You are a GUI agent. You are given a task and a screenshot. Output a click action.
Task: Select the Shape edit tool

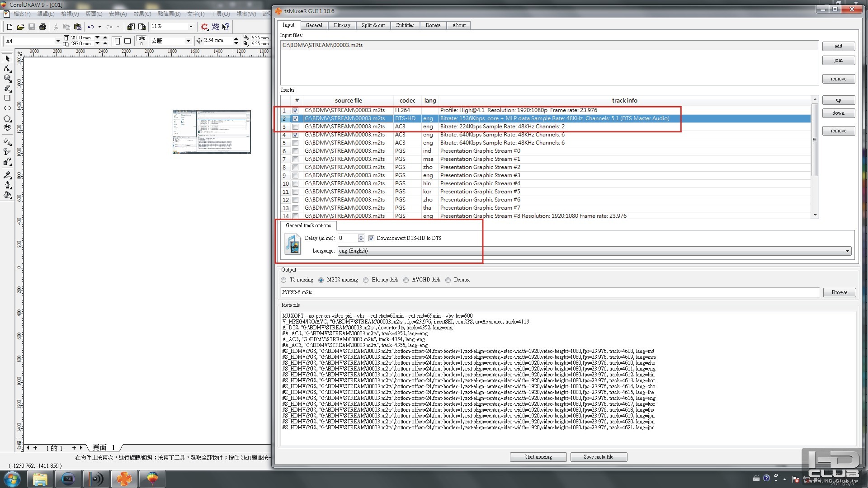point(7,68)
